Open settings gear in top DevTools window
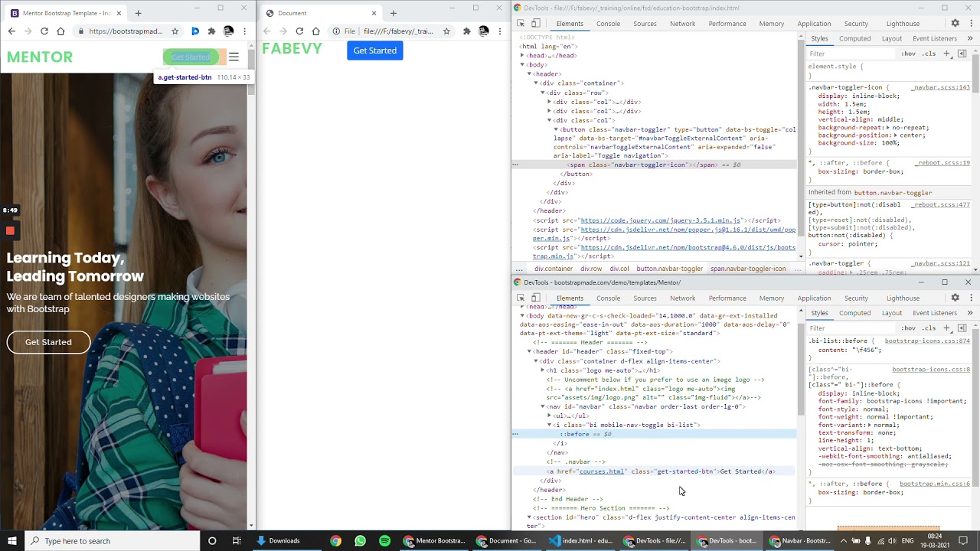The image size is (980, 551). pyautogui.click(x=955, y=24)
